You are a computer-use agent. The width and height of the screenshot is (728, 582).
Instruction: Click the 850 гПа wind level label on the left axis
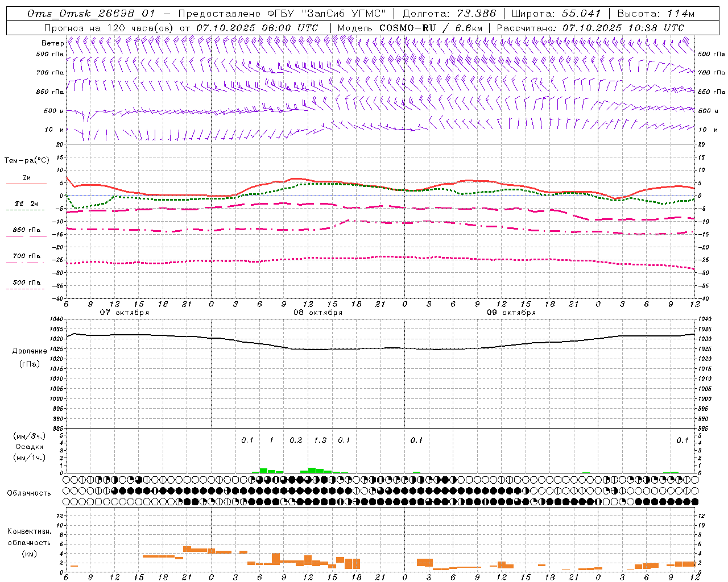(x=50, y=92)
